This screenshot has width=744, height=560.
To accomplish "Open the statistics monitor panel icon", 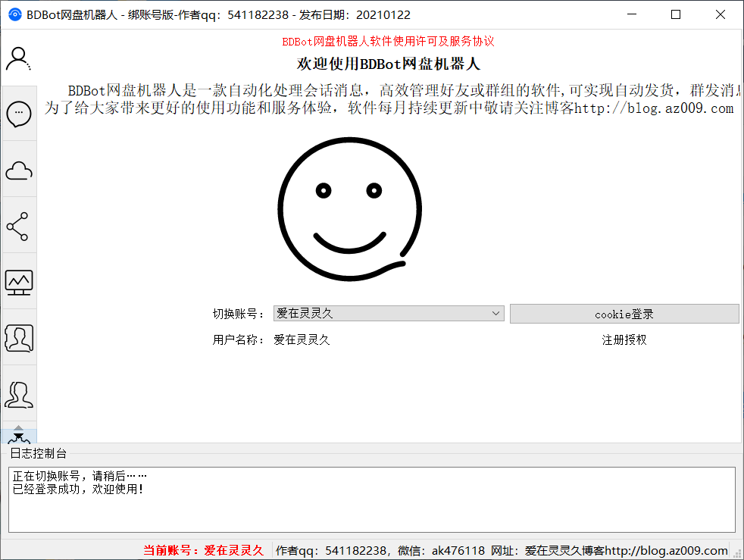I will coord(18,281).
